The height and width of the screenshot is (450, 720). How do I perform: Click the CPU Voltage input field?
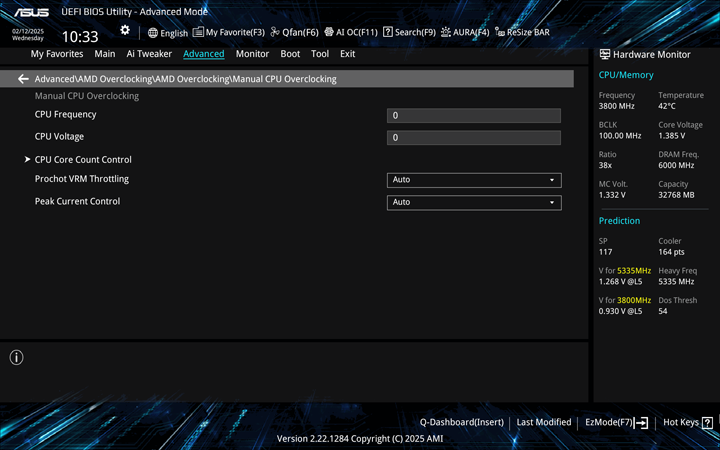(x=473, y=138)
